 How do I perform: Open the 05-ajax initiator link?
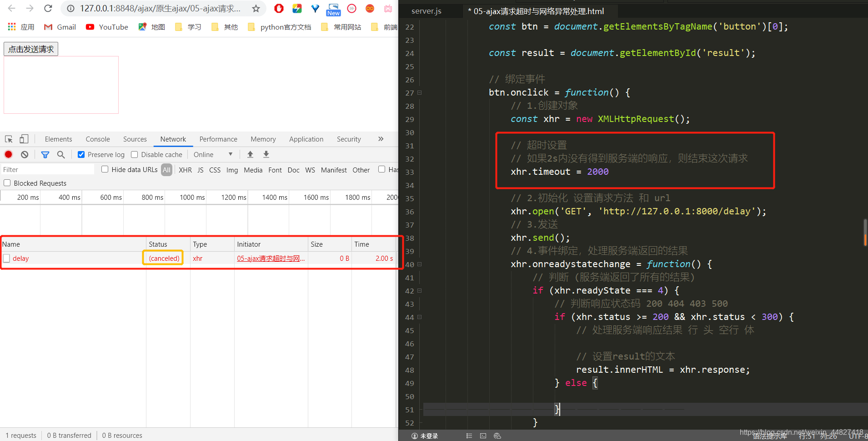[x=271, y=258]
